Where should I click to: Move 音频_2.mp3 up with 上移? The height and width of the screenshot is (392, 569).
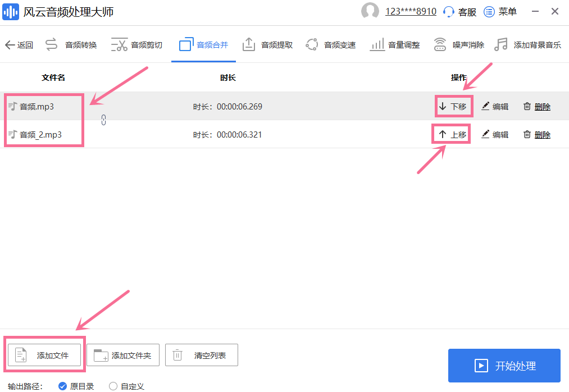453,135
